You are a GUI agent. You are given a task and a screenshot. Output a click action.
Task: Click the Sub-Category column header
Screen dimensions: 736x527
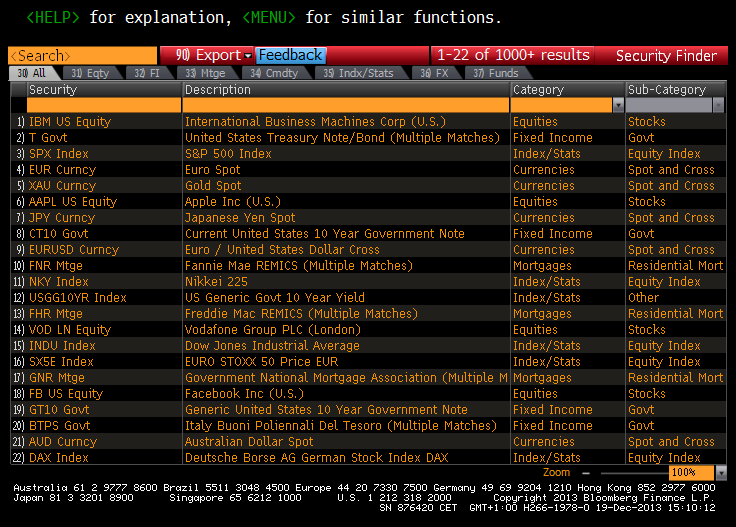(x=676, y=90)
